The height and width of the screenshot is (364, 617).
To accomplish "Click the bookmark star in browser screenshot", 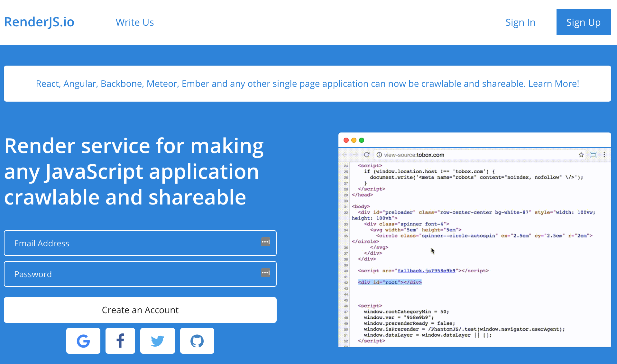I will click(581, 155).
